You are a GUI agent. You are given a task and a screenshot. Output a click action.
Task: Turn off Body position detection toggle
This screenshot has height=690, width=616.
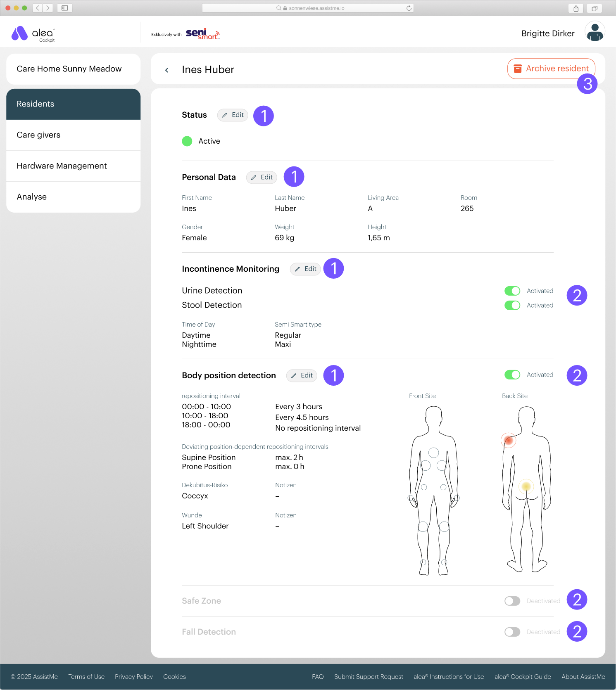[512, 375]
